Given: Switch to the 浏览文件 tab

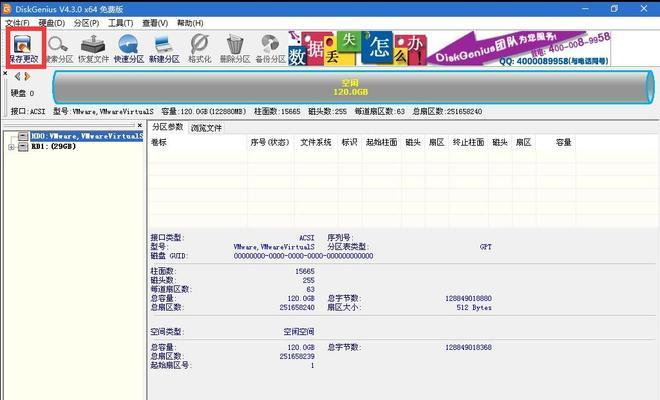Looking at the screenshot, I should (x=206, y=128).
